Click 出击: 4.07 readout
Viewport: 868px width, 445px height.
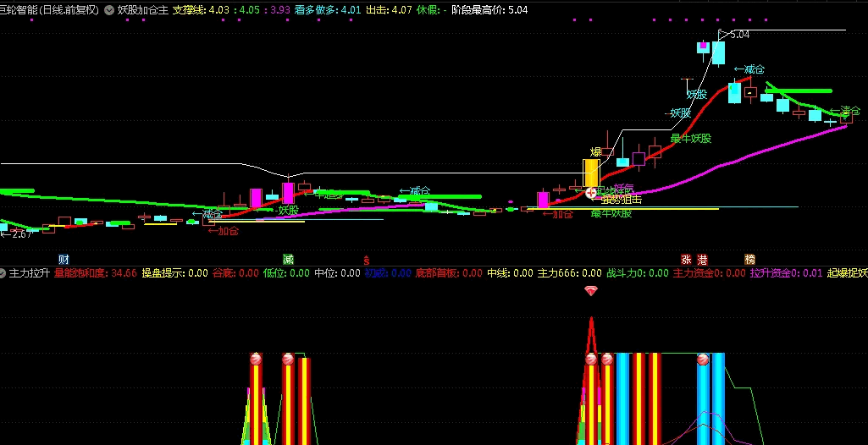(x=390, y=10)
